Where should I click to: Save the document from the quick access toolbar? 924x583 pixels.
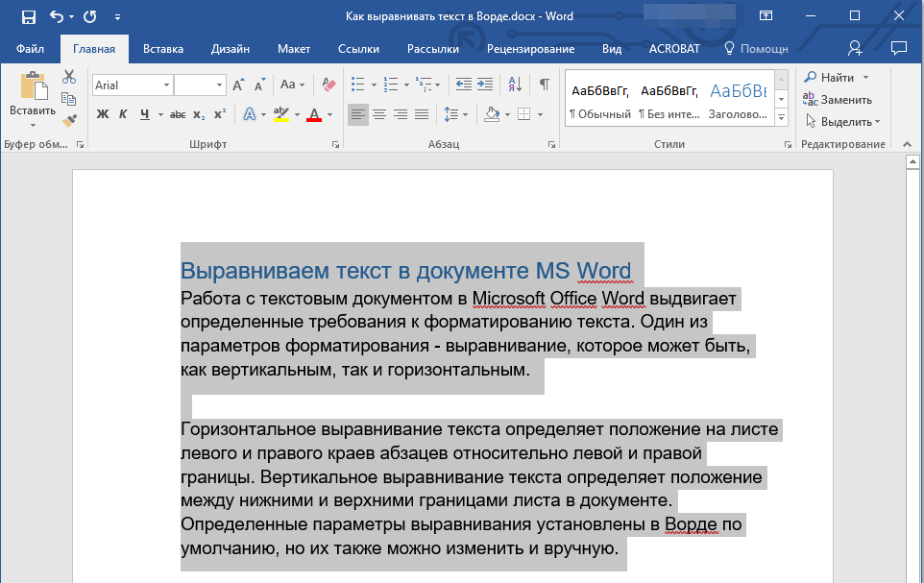point(28,16)
